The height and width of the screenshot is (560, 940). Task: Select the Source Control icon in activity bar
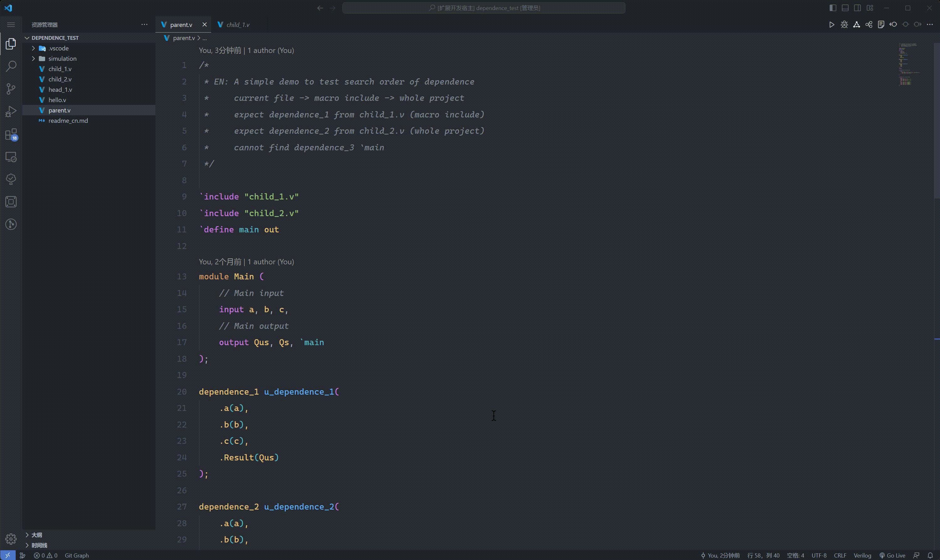click(11, 89)
